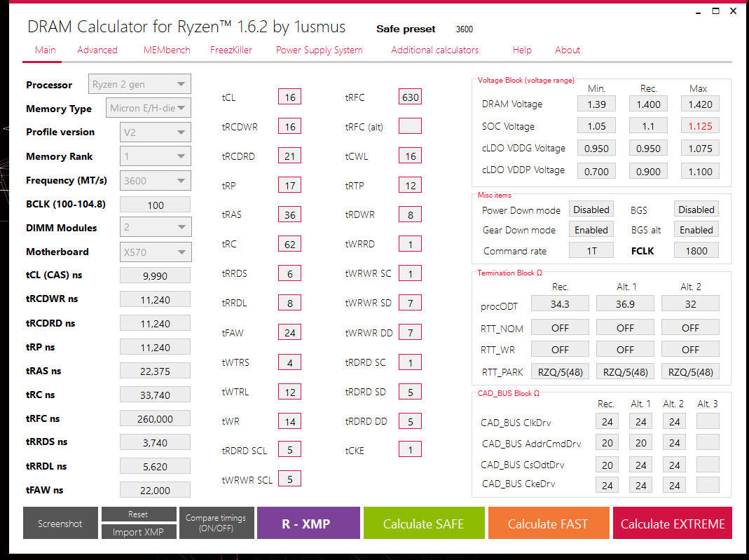This screenshot has height=560, width=749.
Task: Go to the FreezKiller tab
Action: tap(231, 50)
